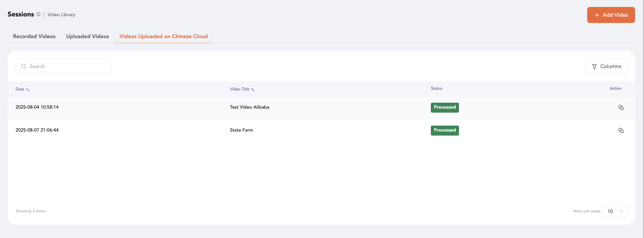Viewport: 644px width, 238px height.
Task: Click the Status column header
Action: [436, 88]
